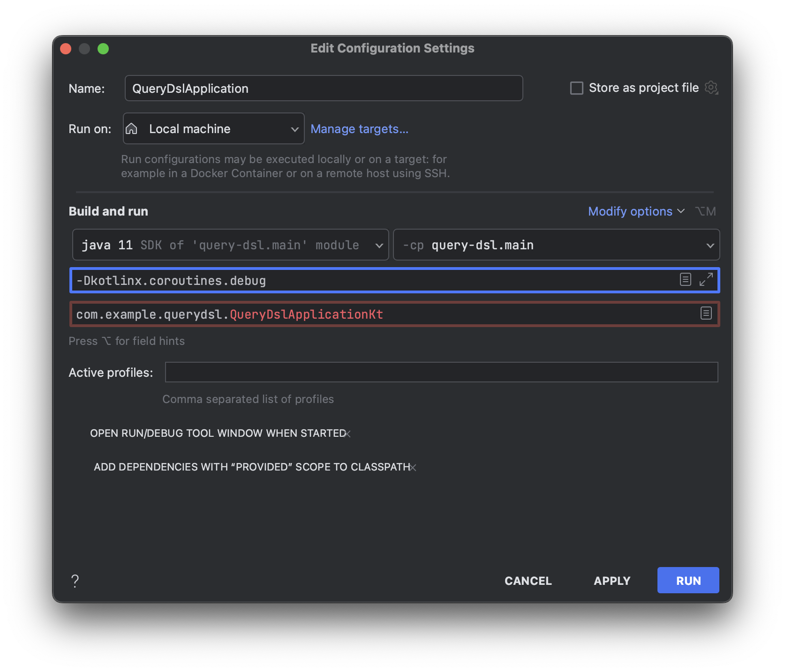
Task: Click the Run button
Action: (x=688, y=580)
